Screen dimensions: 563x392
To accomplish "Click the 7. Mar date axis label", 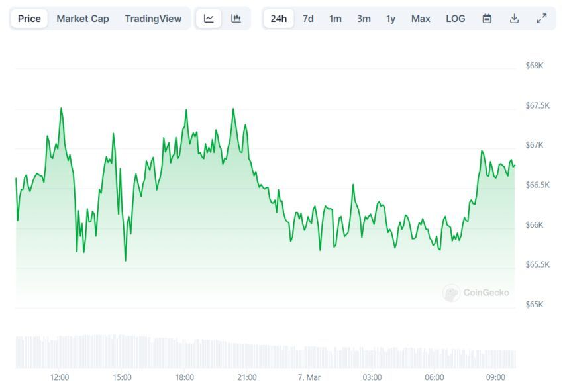I will [x=309, y=377].
